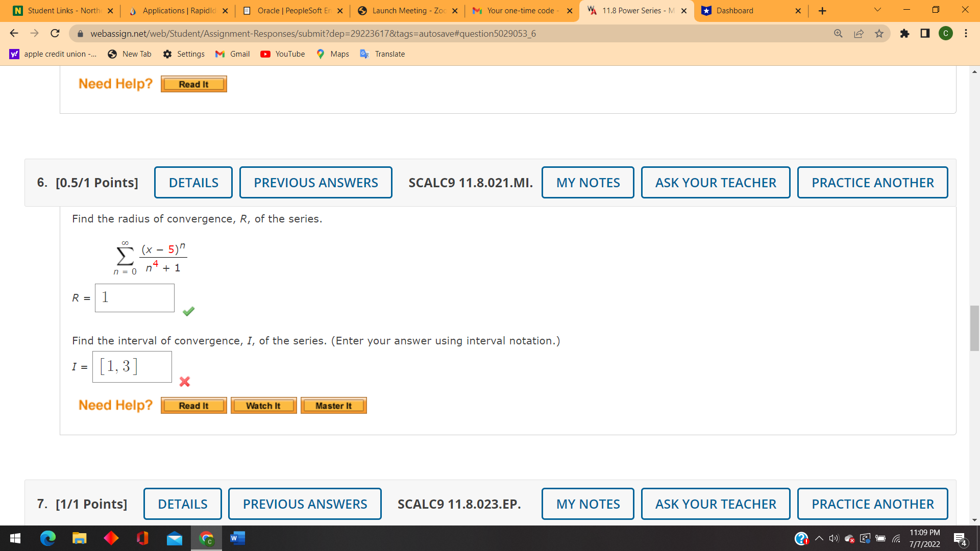This screenshot has height=551, width=980.
Task: Open the speaker volume control in system tray
Action: pyautogui.click(x=834, y=538)
